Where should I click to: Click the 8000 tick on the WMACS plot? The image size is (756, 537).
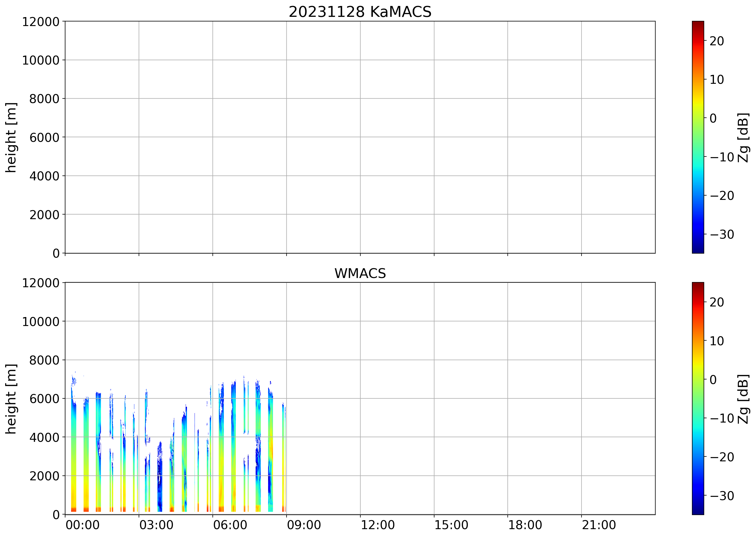point(44,360)
